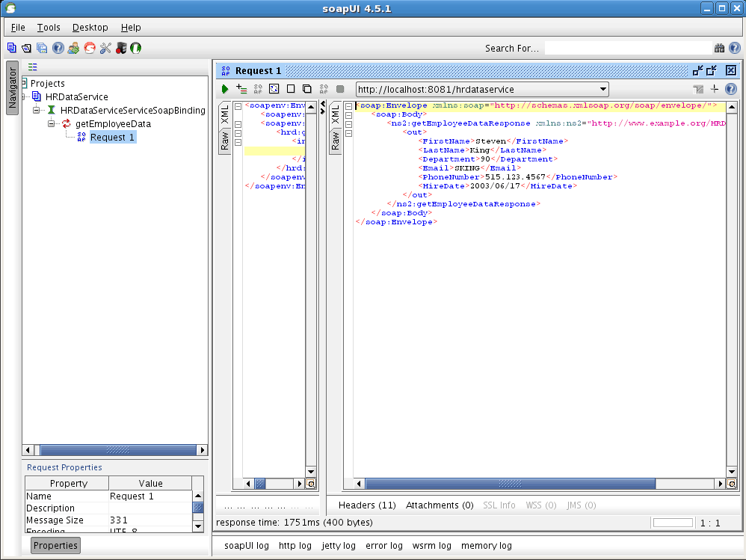Click the gray cancel request stop icon
746x560 pixels.
pyautogui.click(x=340, y=89)
